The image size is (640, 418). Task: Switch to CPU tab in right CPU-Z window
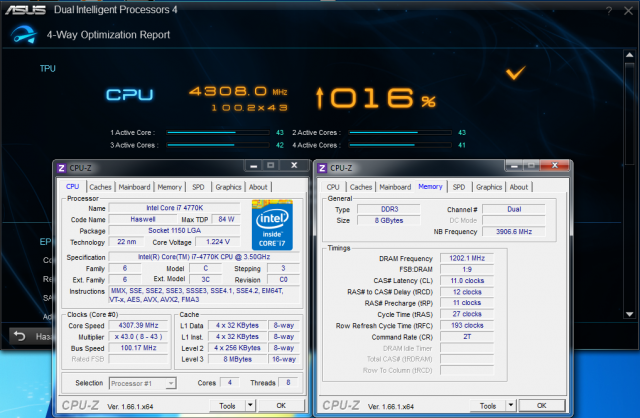coord(333,187)
